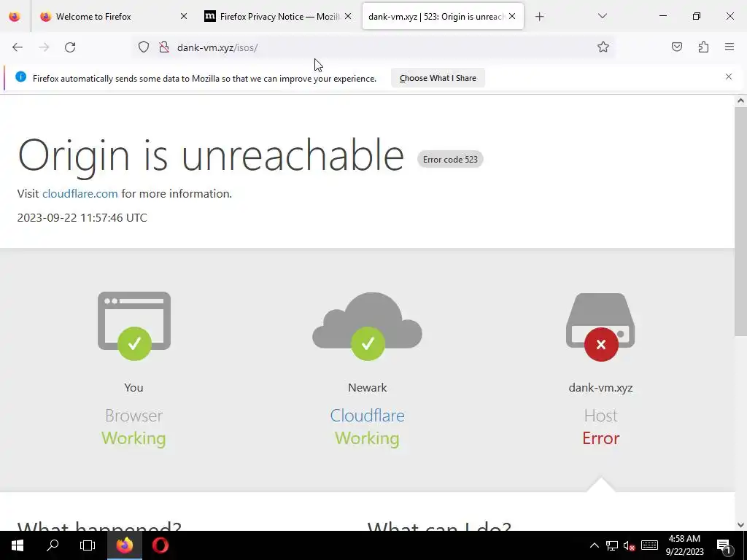Launch Opera from the taskbar

160,545
